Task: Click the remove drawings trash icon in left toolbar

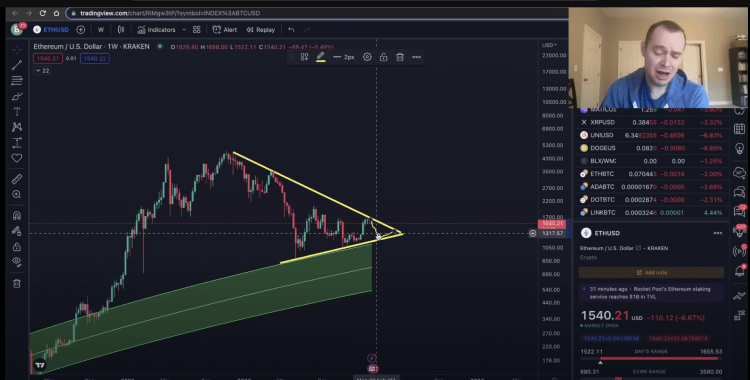Action: point(17,283)
